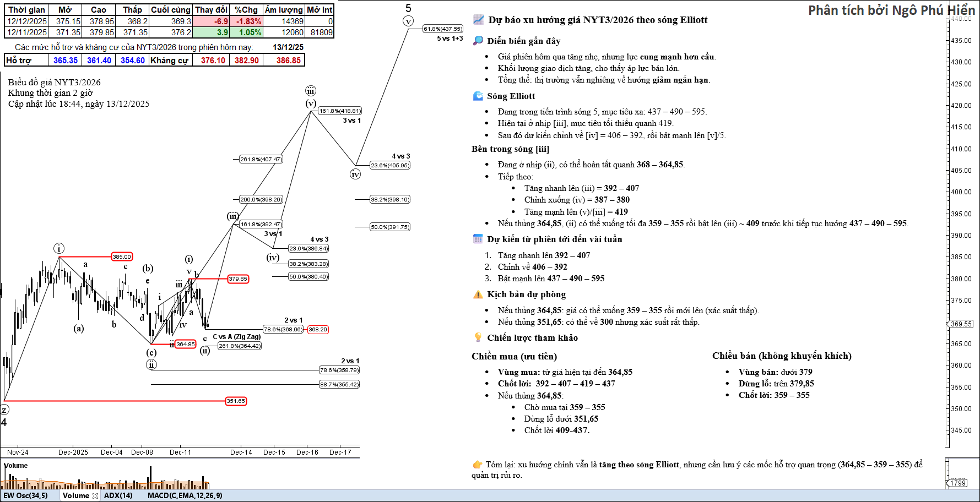Open the ADX(14) indicator tab

(118, 496)
